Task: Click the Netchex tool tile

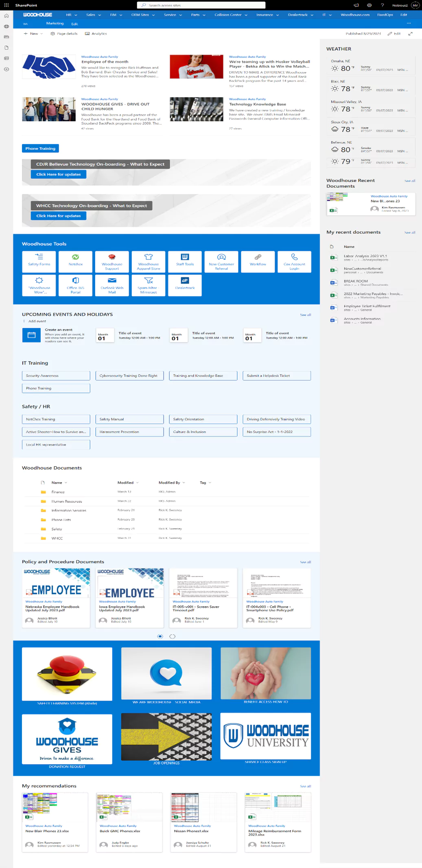Action: pos(76,261)
